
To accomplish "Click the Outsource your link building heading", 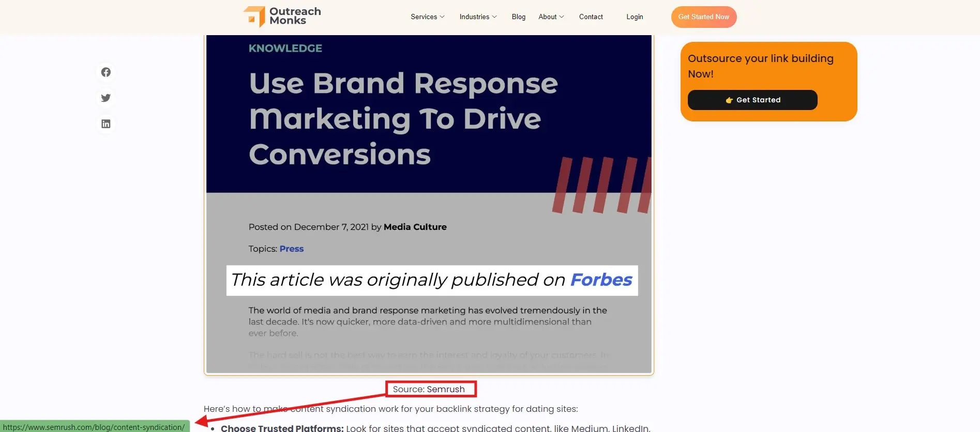I will [760, 66].
